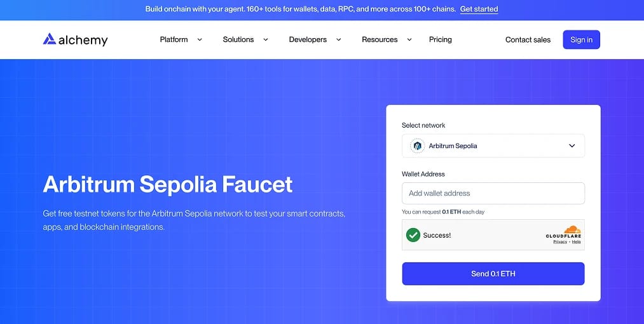The height and width of the screenshot is (324, 644).
Task: Click the green Success checkmark icon
Action: point(413,235)
